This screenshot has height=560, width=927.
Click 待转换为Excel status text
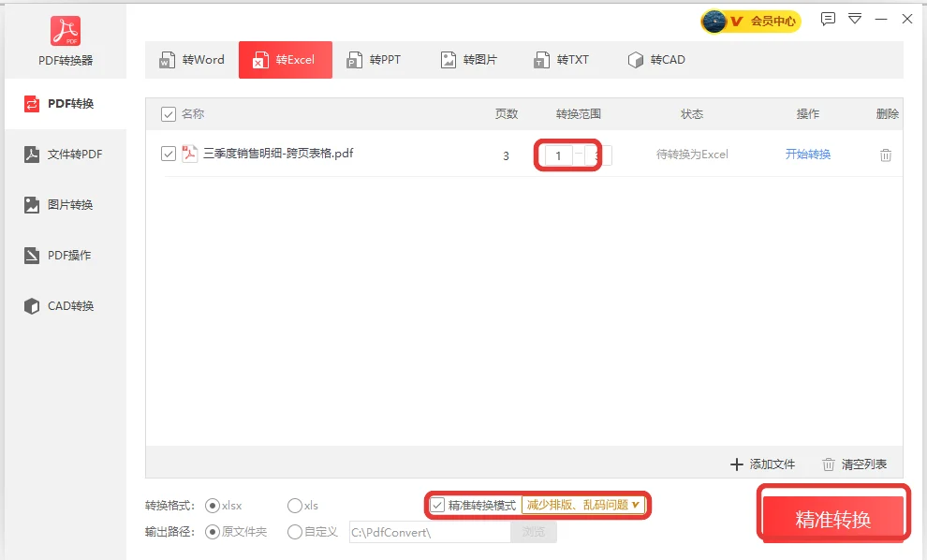click(x=692, y=155)
